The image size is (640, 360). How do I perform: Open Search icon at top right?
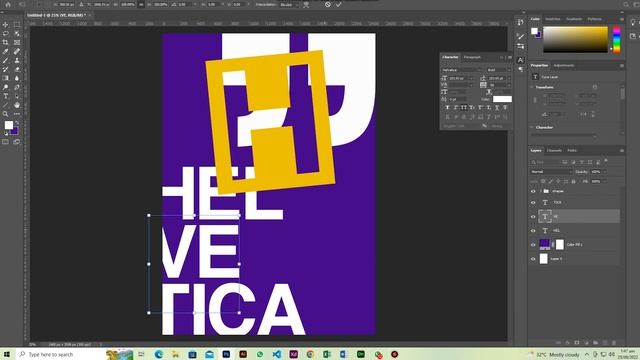tap(626, 4)
